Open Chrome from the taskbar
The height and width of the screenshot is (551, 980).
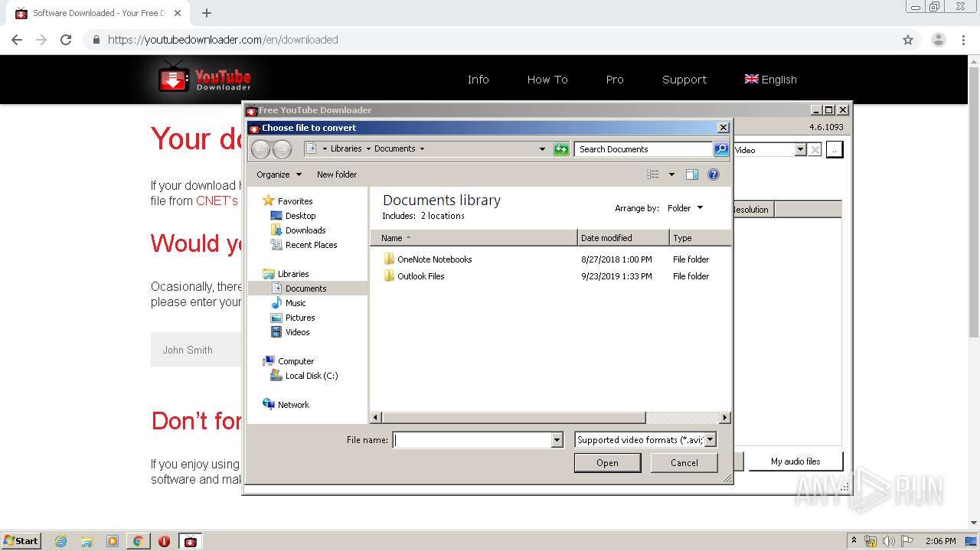pyautogui.click(x=138, y=541)
